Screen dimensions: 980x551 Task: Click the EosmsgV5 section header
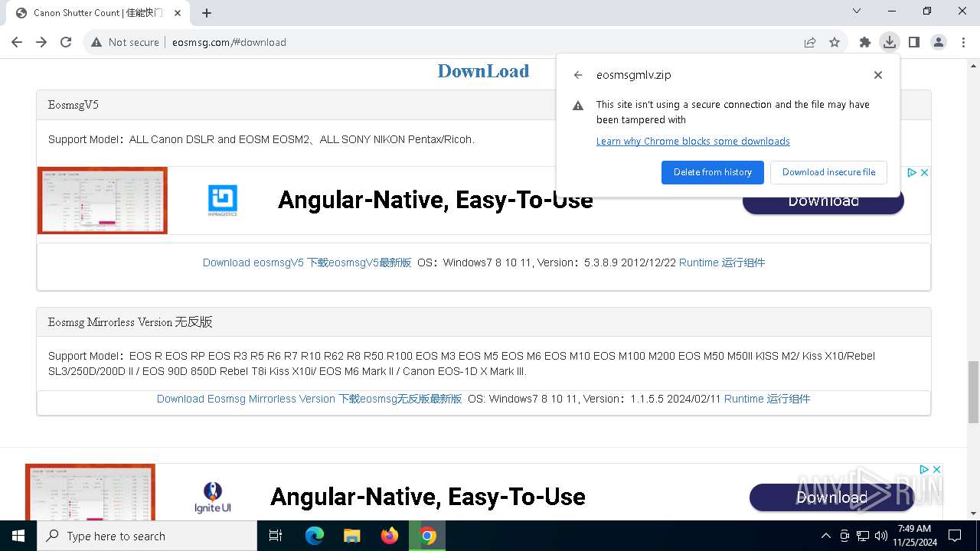(484, 105)
